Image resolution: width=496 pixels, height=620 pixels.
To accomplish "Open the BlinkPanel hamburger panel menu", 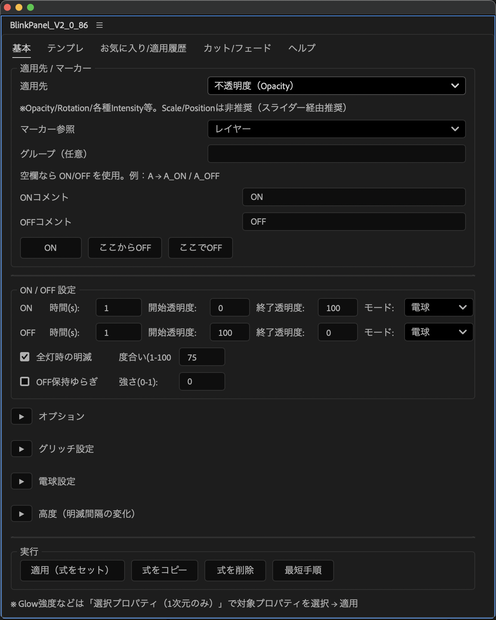I will [100, 25].
